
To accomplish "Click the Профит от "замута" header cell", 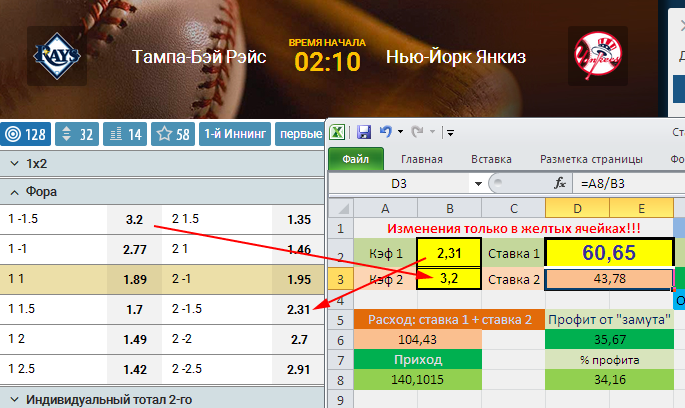I will (x=609, y=320).
